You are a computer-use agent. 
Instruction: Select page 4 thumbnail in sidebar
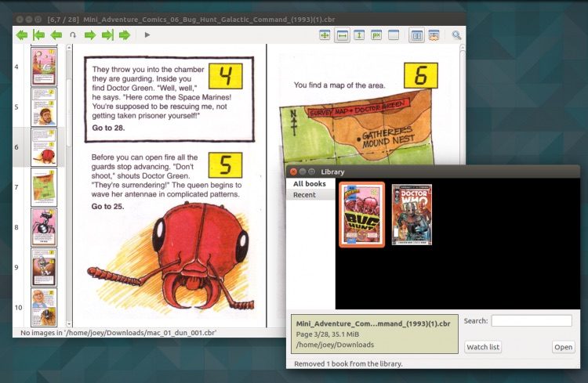[44, 67]
